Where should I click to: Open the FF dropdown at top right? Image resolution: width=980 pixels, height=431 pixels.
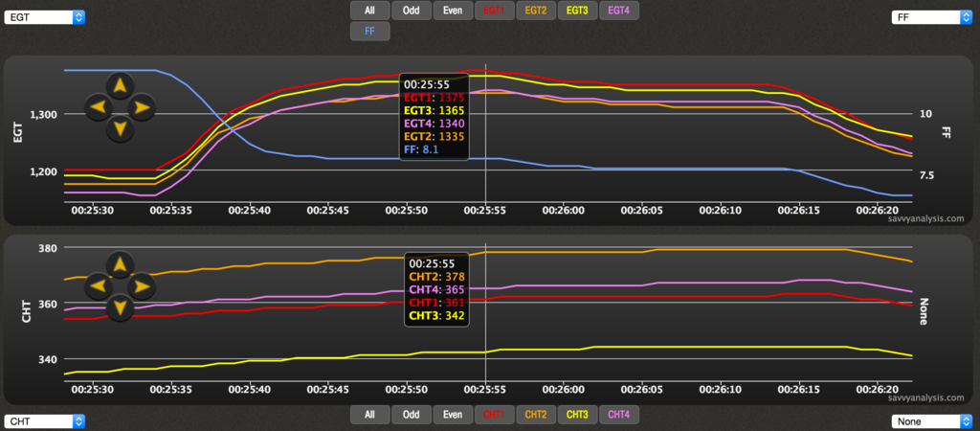[927, 17]
